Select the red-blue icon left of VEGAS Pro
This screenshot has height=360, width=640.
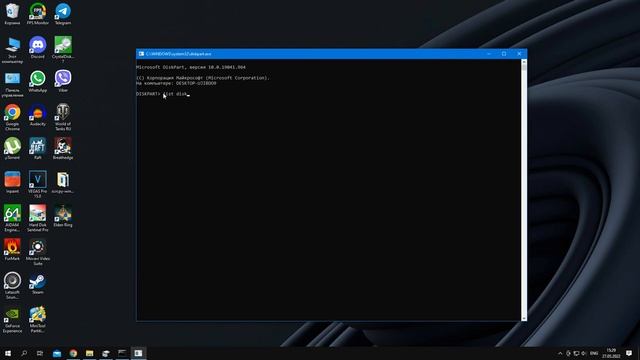(x=12, y=182)
